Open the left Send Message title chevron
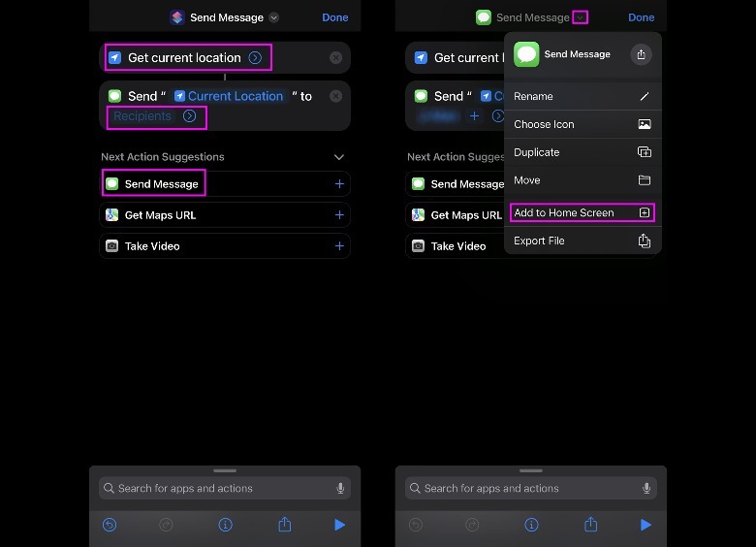Viewport: 756px width, 547px height. coord(274,17)
